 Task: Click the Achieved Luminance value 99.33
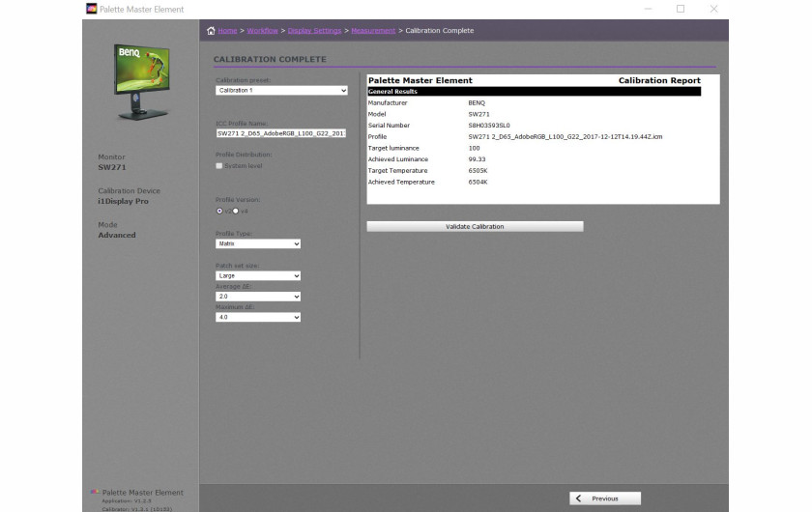point(477,159)
